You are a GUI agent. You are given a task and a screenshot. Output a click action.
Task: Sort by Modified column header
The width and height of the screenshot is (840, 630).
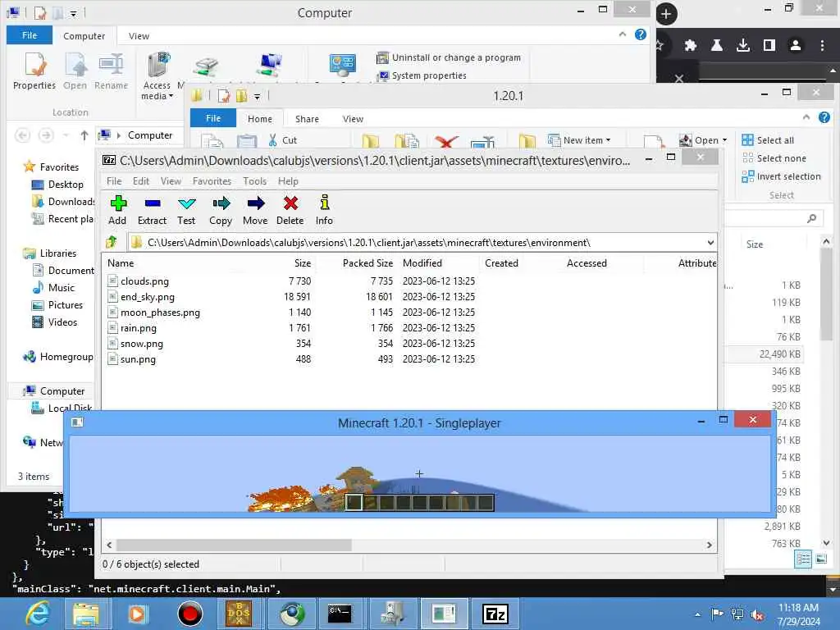pyautogui.click(x=422, y=263)
